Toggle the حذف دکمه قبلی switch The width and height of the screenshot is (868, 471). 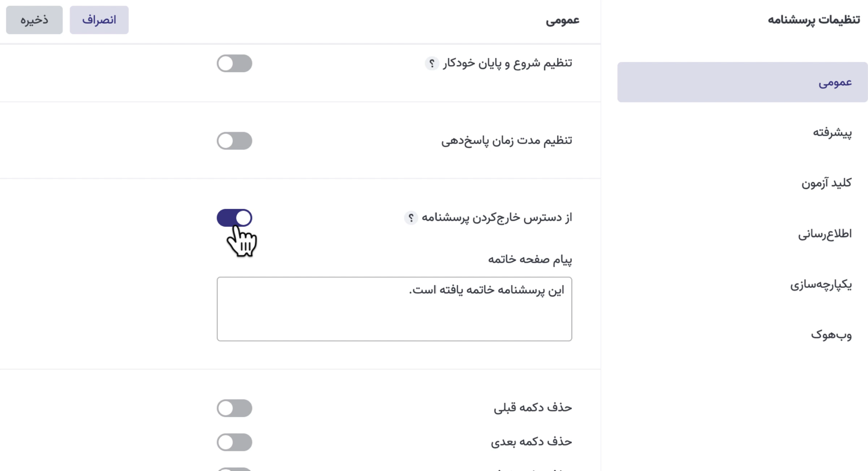point(234,408)
